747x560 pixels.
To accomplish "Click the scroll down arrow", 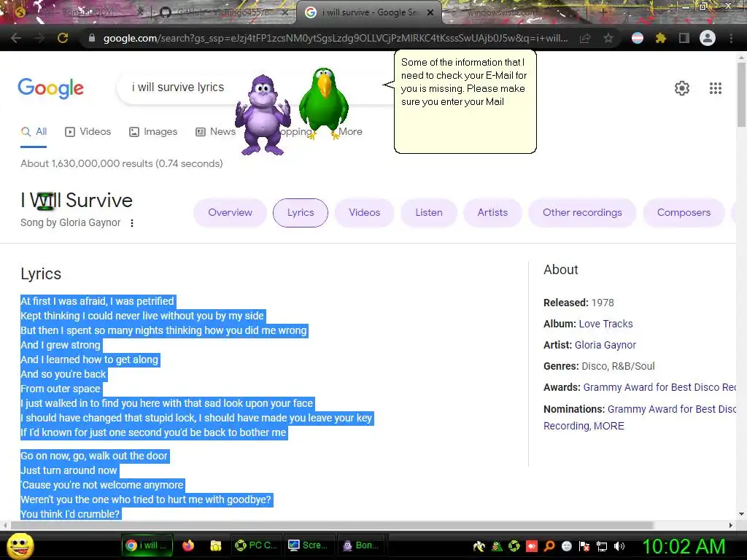I will point(741,514).
